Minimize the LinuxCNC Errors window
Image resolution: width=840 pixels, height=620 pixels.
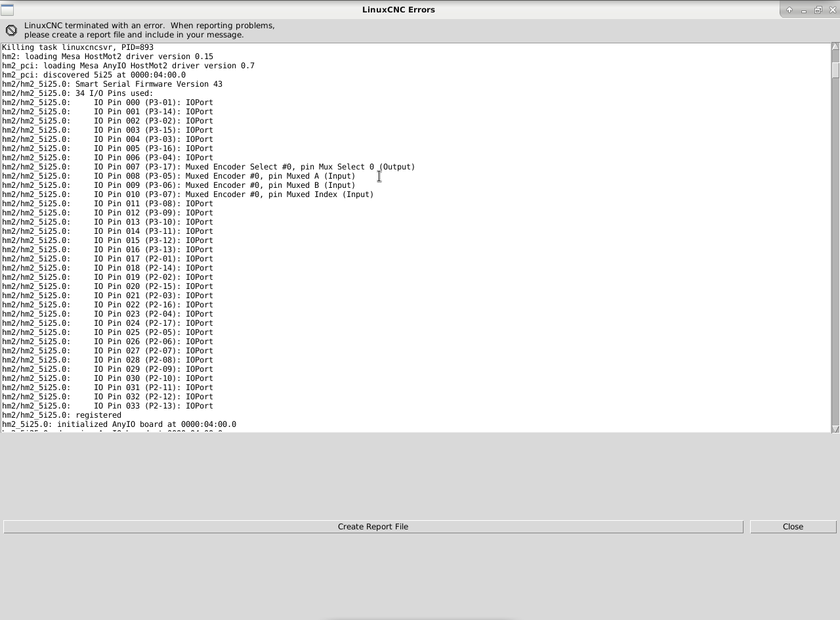[804, 10]
